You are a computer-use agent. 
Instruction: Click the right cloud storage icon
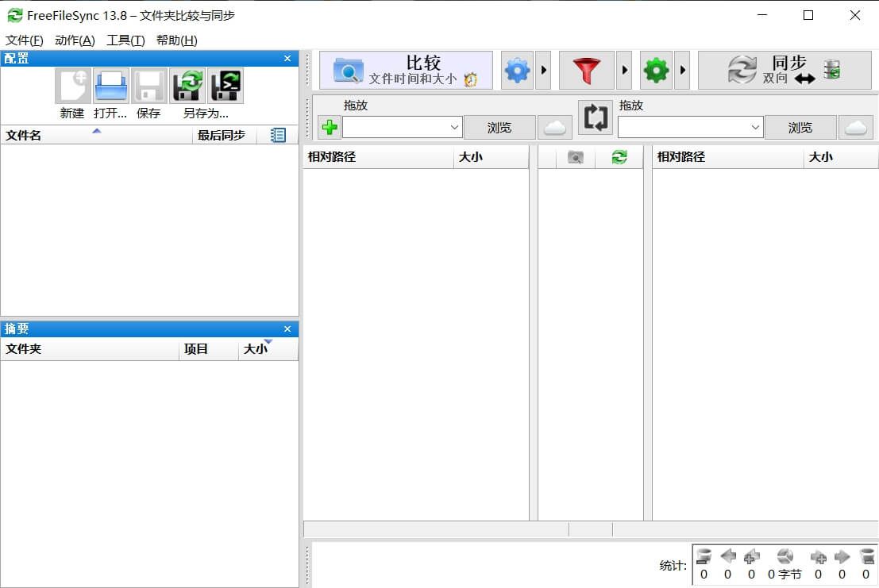[856, 127]
